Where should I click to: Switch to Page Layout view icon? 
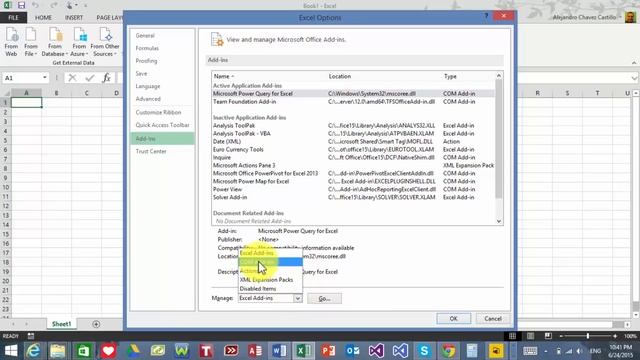[x=530, y=336]
